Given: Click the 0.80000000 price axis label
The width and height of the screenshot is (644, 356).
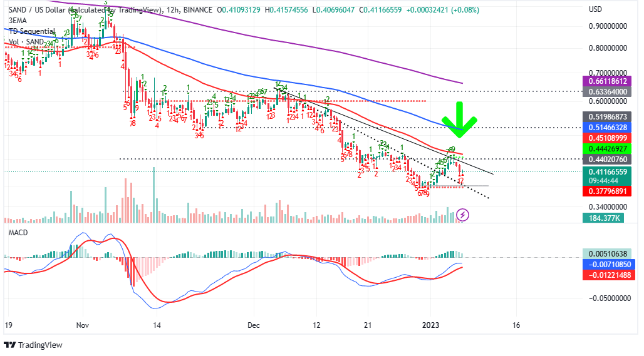Looking at the screenshot, I should coord(608,48).
